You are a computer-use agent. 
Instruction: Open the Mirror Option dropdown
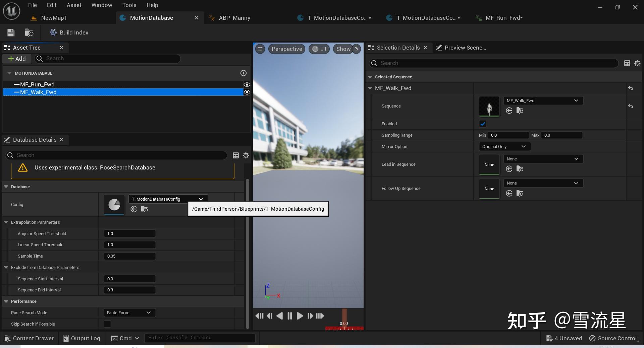[504, 146]
